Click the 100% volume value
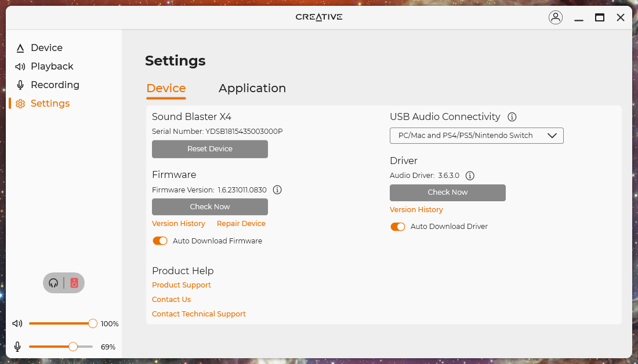Image resolution: width=638 pixels, height=364 pixels. 110,324
